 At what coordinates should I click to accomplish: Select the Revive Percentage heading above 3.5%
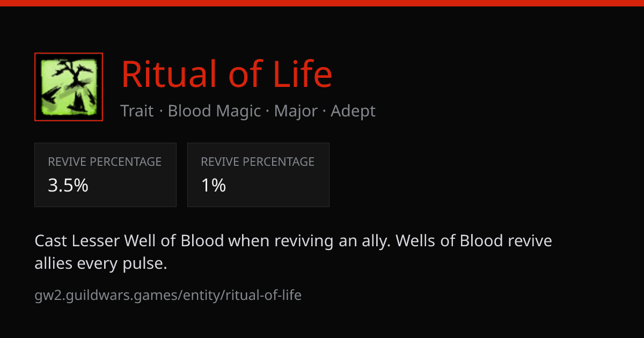point(105,161)
